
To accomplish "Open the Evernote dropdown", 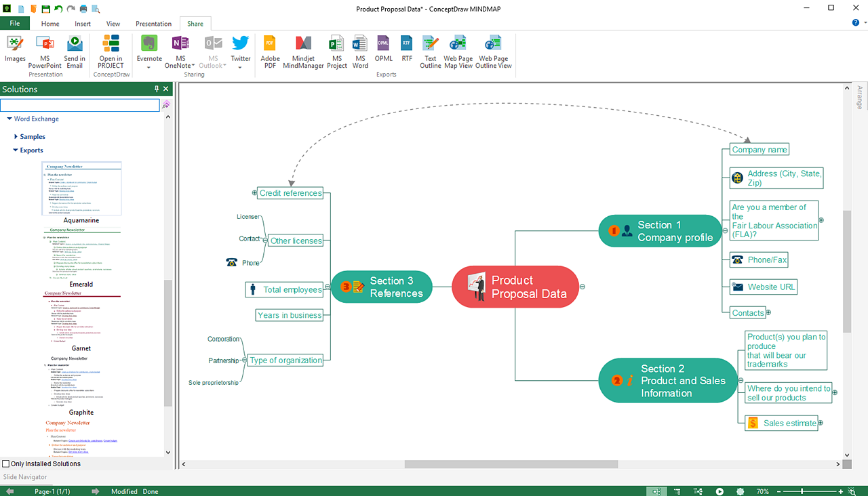I will point(149,67).
